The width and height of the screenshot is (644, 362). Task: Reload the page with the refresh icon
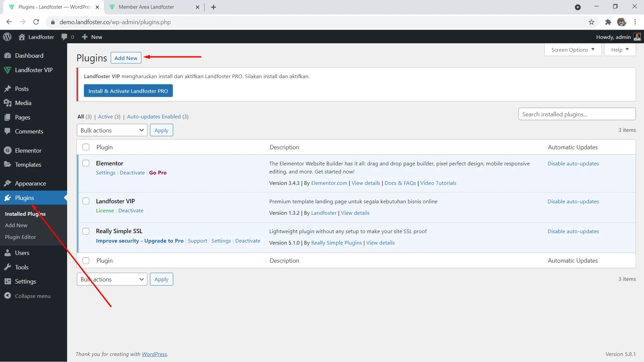pos(36,22)
